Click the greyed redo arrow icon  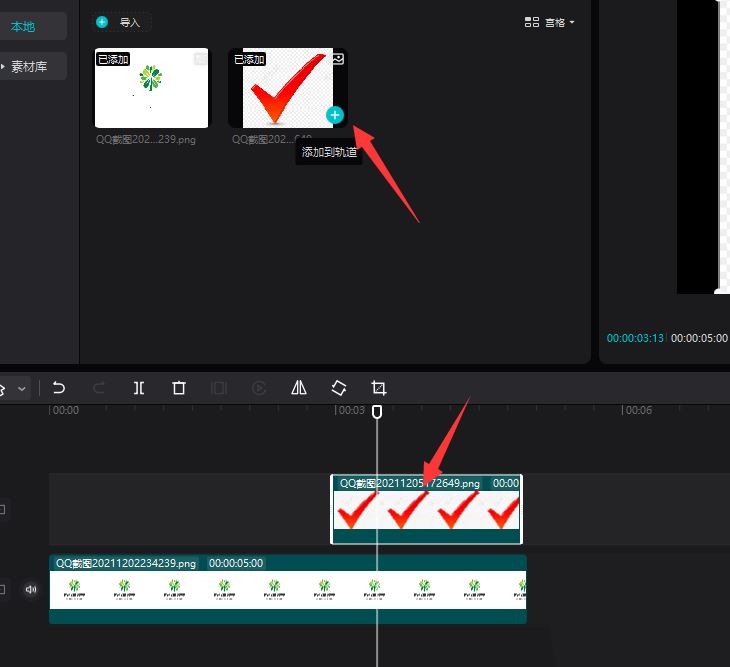pyautogui.click(x=99, y=388)
